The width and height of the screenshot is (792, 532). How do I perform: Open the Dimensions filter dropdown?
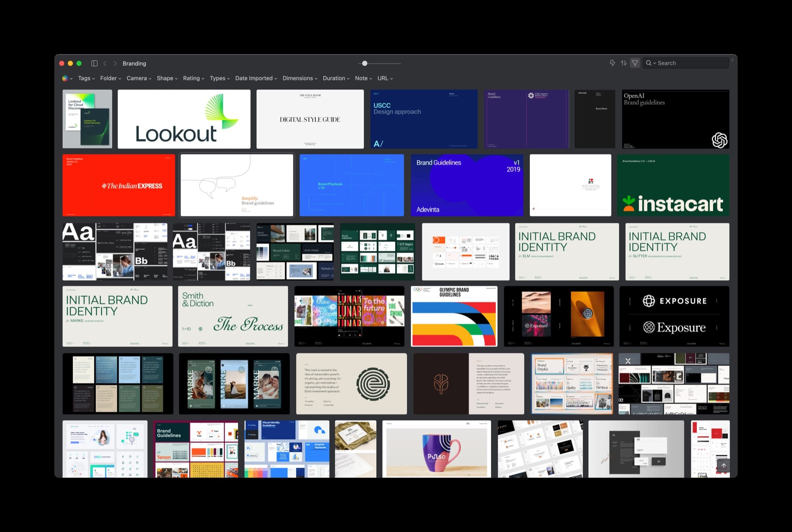click(300, 78)
